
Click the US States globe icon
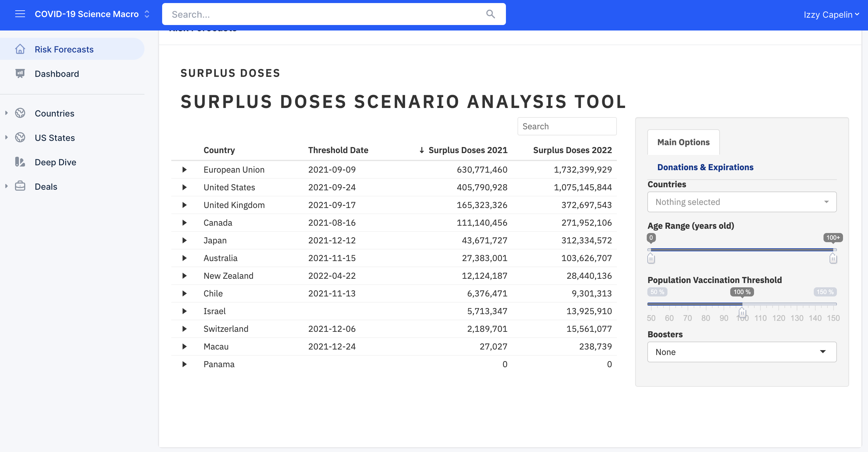[x=20, y=138]
